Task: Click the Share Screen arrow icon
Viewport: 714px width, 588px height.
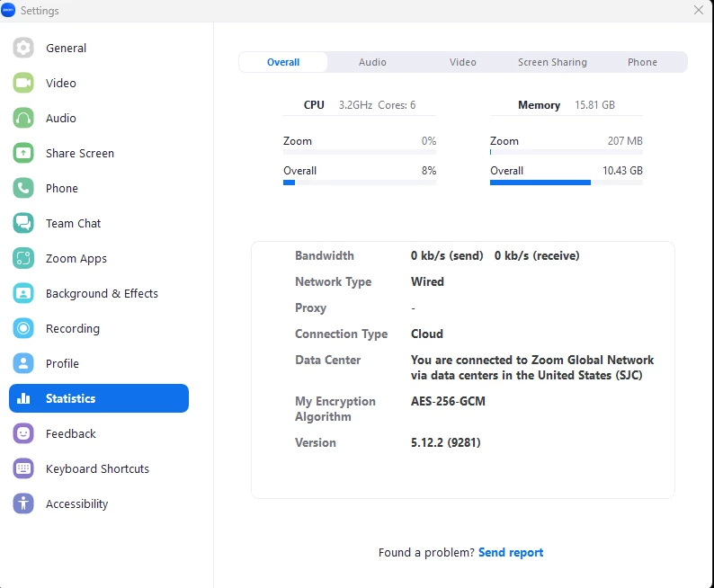Action: point(23,153)
